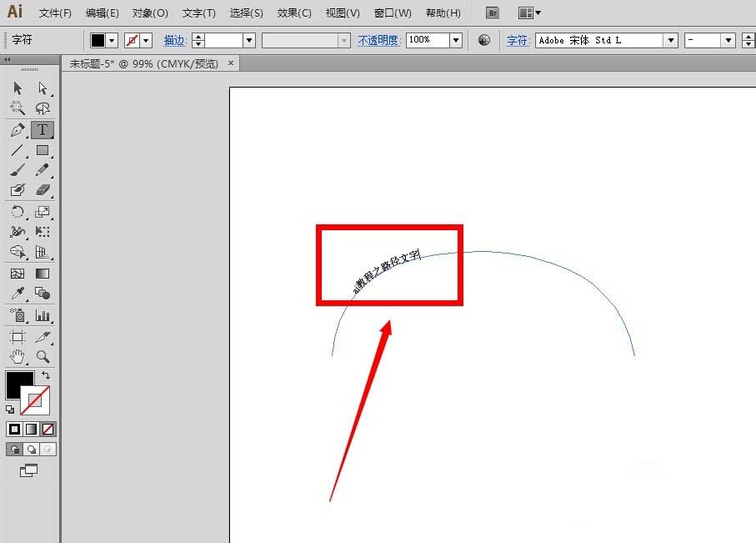756x543 pixels.
Task: Set paint mode to None
Action: tap(48, 429)
